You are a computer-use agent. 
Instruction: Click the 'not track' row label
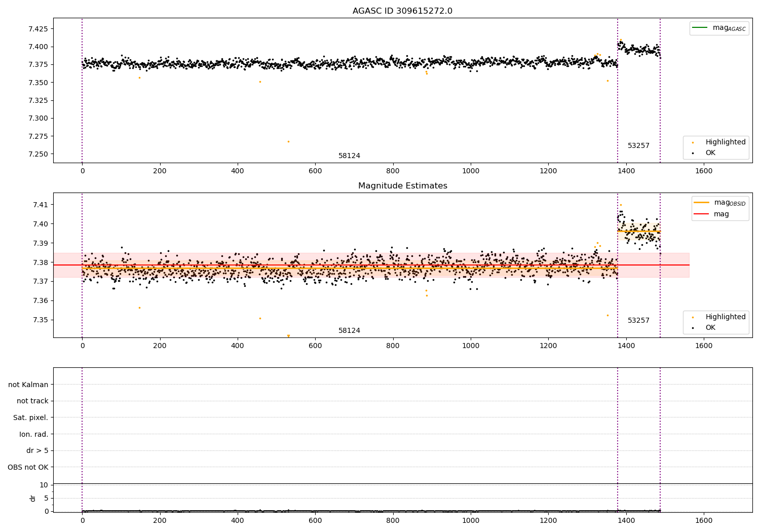pyautogui.click(x=32, y=401)
